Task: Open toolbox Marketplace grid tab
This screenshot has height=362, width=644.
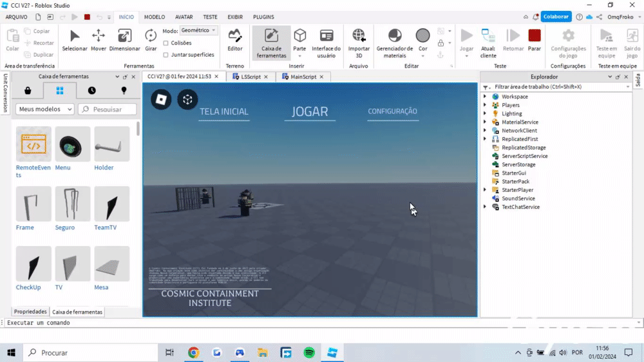Action: 60,91
